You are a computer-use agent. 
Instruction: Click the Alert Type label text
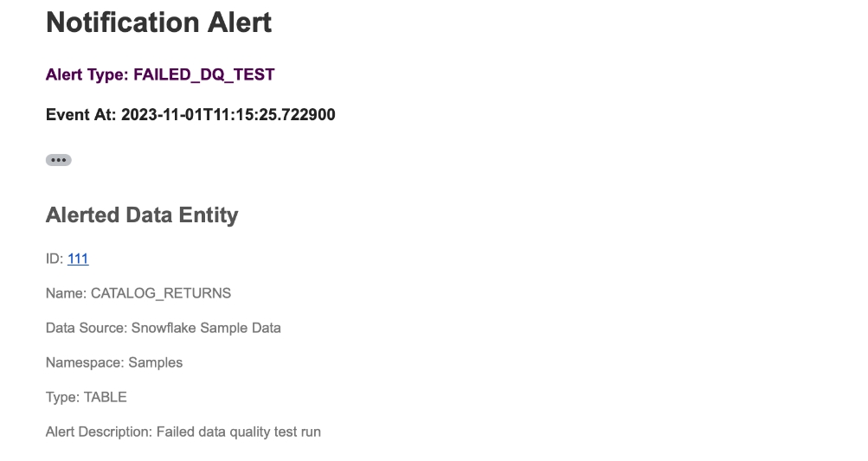[87, 74]
